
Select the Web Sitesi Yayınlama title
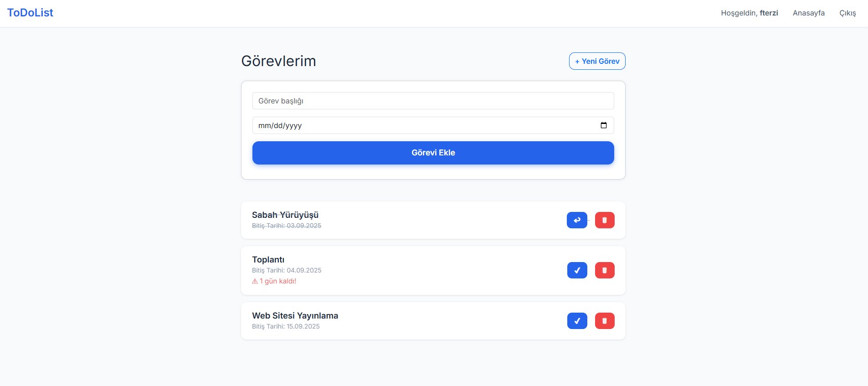point(295,316)
